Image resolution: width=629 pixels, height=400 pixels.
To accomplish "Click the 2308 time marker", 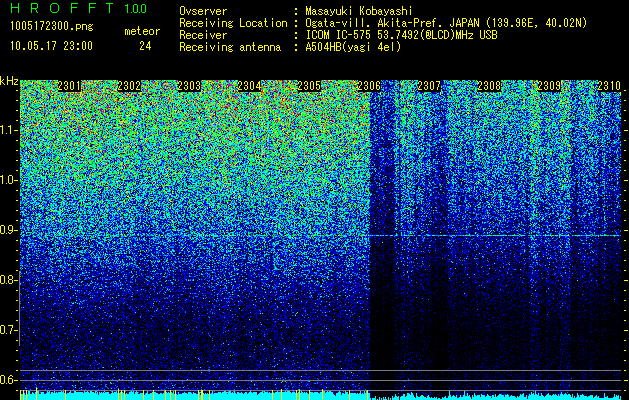I will 489,86.
